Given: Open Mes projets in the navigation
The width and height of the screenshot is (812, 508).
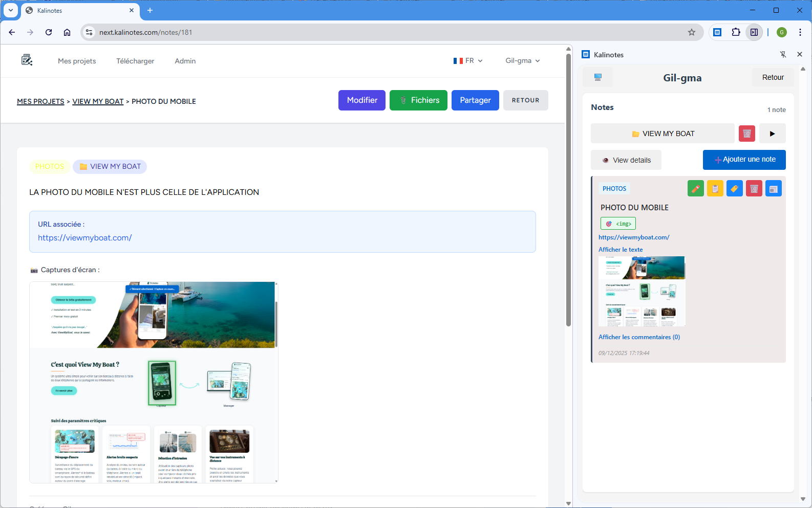Looking at the screenshot, I should (77, 61).
